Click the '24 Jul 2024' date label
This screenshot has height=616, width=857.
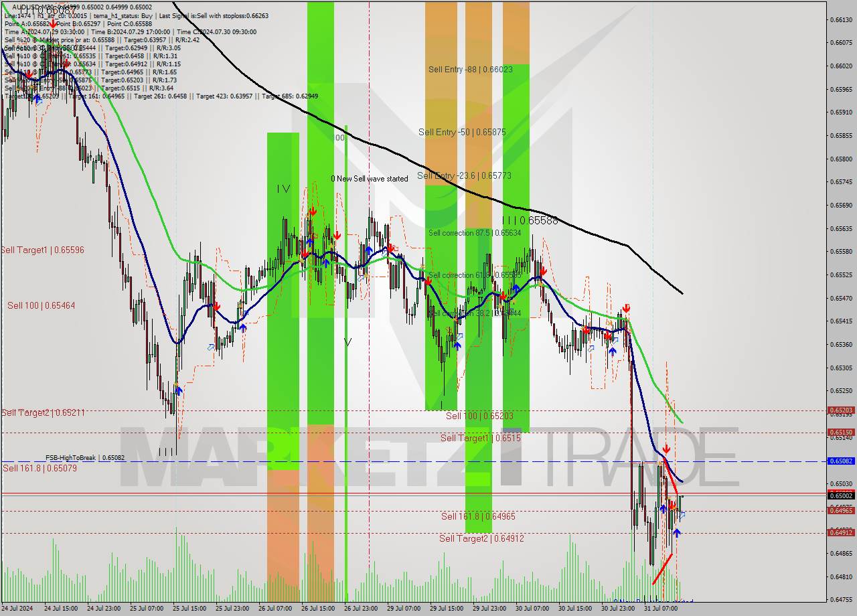17,609
